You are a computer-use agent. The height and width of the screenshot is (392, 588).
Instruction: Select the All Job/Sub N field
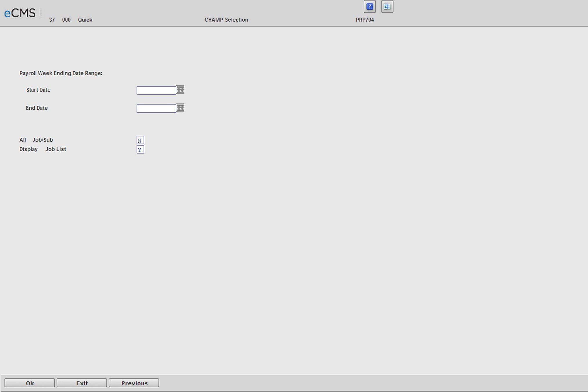coord(140,140)
